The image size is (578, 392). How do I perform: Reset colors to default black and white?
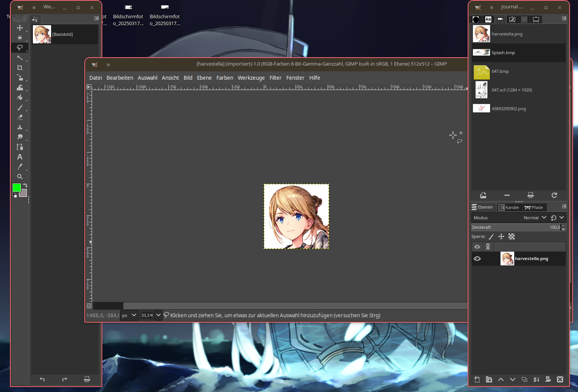[15, 195]
